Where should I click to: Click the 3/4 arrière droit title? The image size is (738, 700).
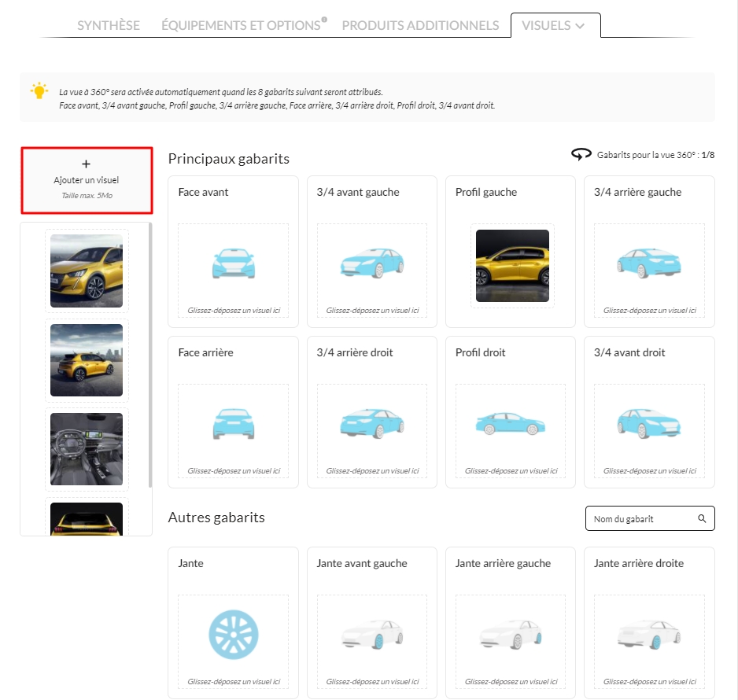point(354,352)
